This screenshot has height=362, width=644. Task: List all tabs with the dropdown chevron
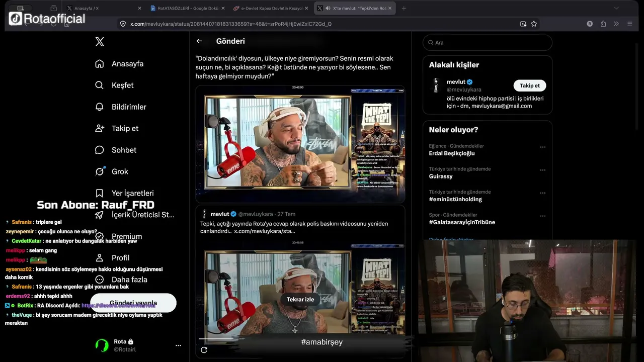pyautogui.click(x=616, y=9)
